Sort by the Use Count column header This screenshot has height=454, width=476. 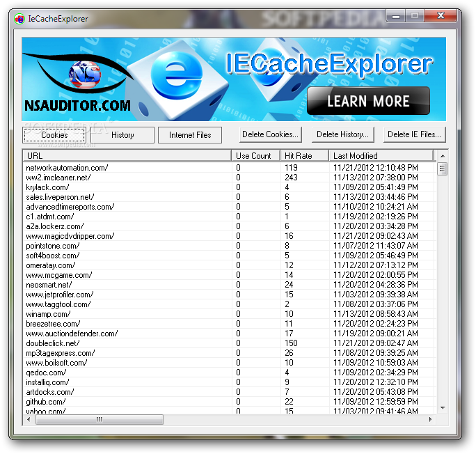pos(255,156)
